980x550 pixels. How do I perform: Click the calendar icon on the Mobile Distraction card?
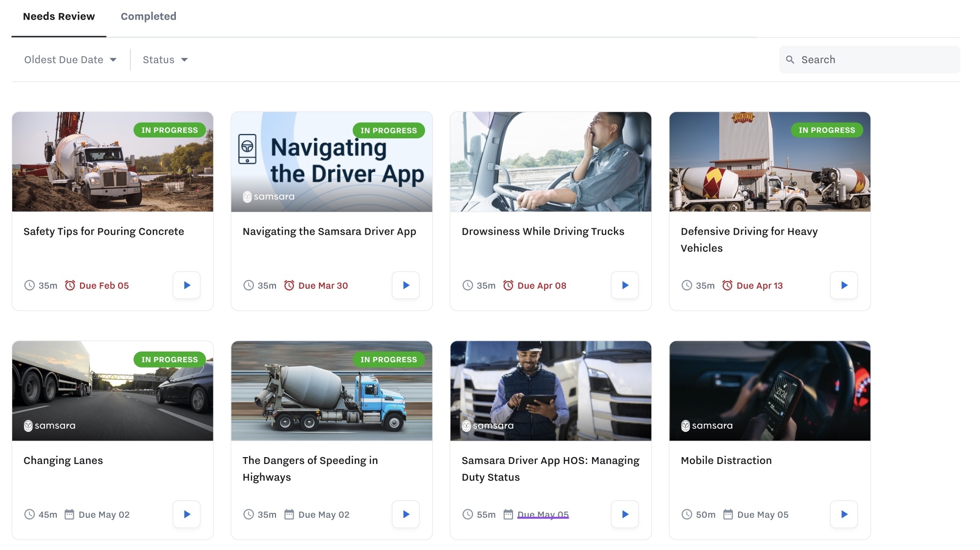click(x=728, y=514)
